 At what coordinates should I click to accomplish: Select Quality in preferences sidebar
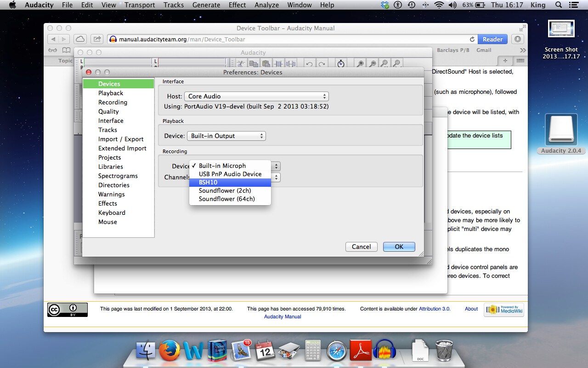pos(119,111)
